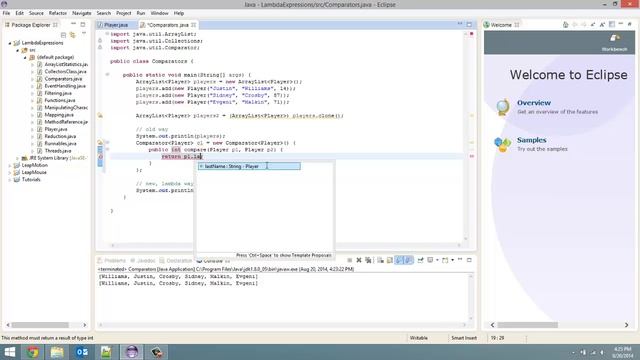Pin the Console view

[x=420, y=260]
